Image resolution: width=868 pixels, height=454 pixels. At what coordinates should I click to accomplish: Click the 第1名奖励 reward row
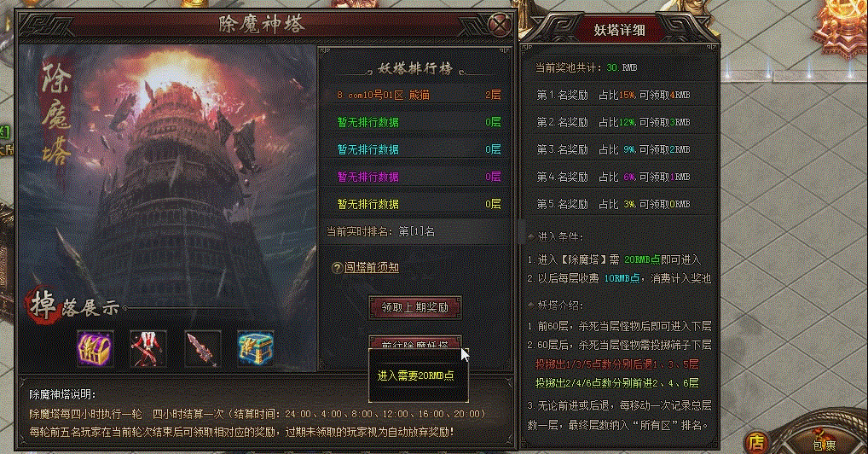(619, 95)
